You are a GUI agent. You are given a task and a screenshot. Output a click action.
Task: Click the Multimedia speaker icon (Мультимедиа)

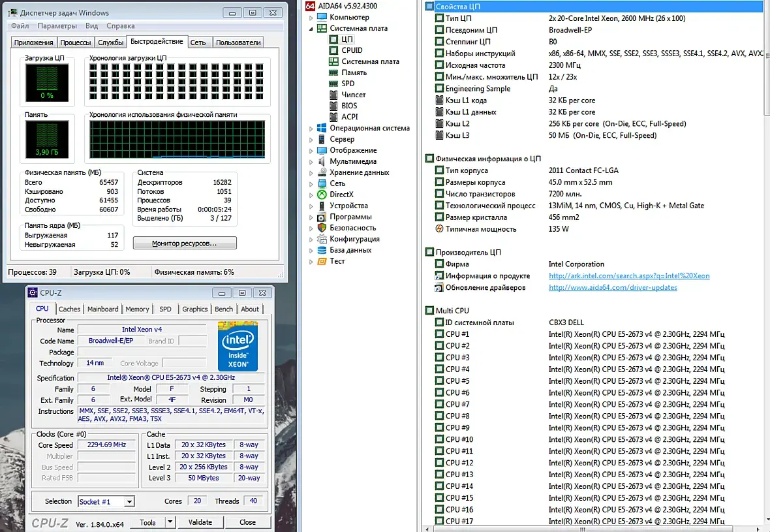point(322,161)
